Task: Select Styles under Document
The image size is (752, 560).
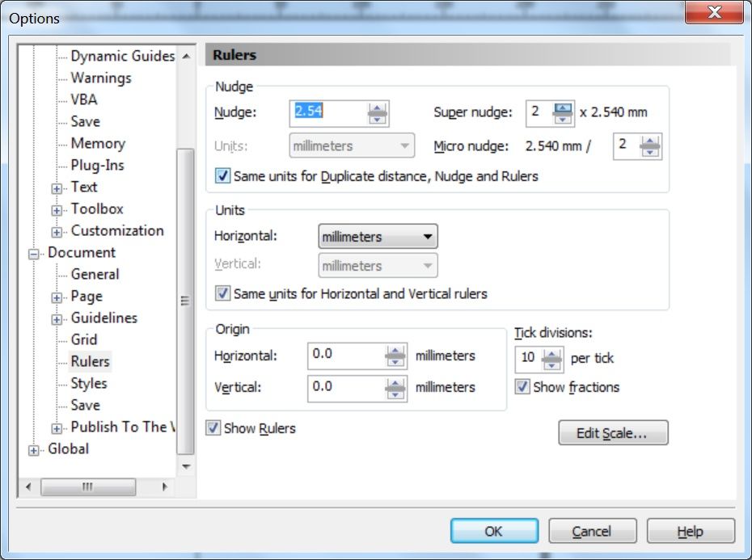Action: coord(89,383)
